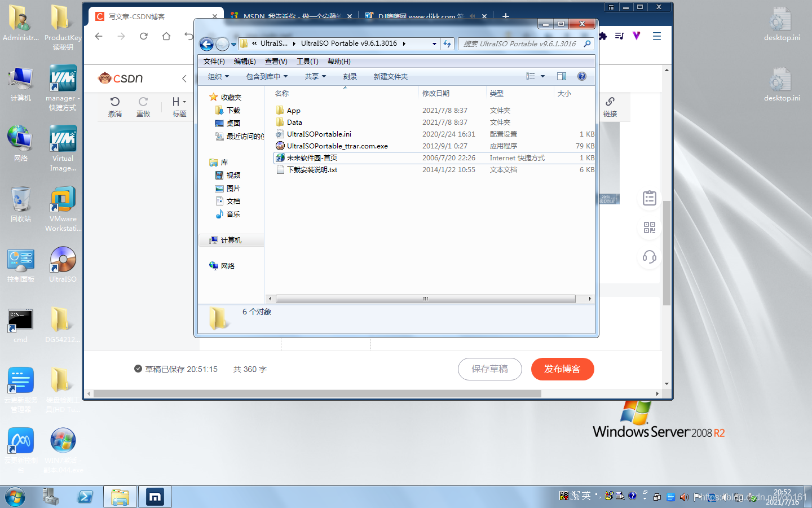Viewport: 812px width, 508px height.
Task: Select 音乐 library in navigation pane
Action: pos(233,214)
